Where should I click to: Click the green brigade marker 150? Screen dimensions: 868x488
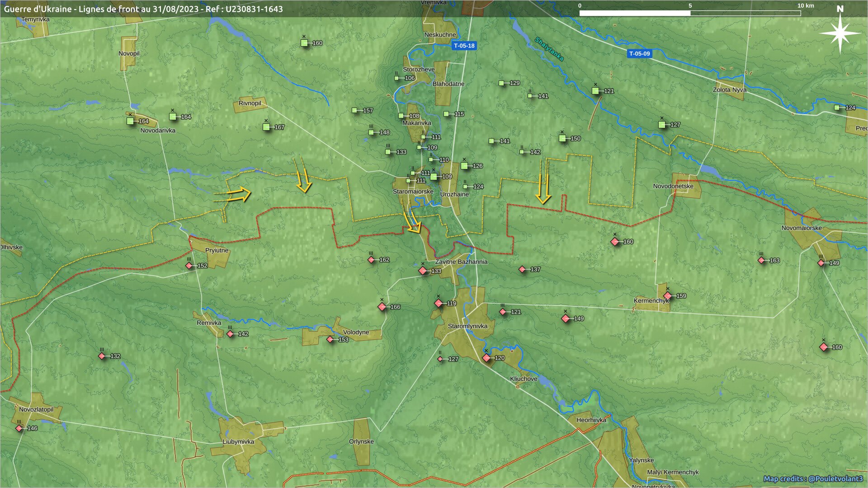[562, 138]
